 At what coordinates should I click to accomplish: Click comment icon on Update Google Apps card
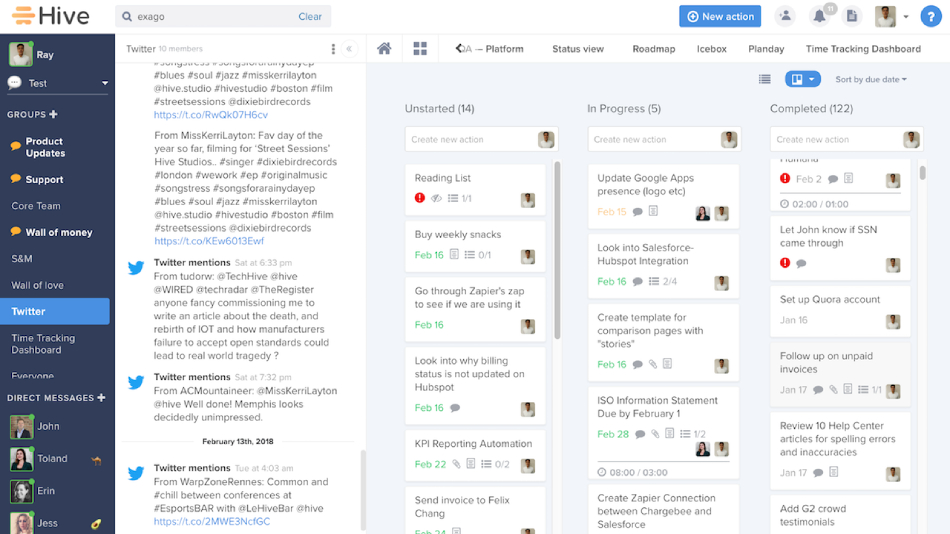tap(637, 212)
